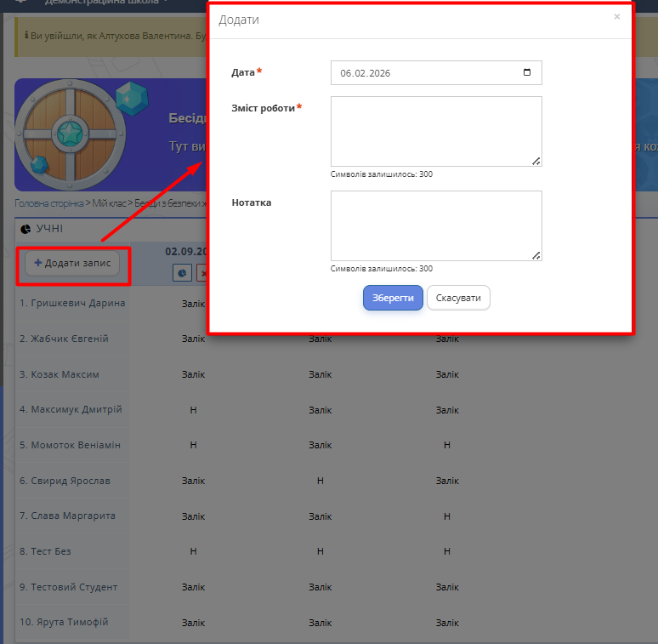Click the Дата field showing 06.02.2026

[425, 73]
